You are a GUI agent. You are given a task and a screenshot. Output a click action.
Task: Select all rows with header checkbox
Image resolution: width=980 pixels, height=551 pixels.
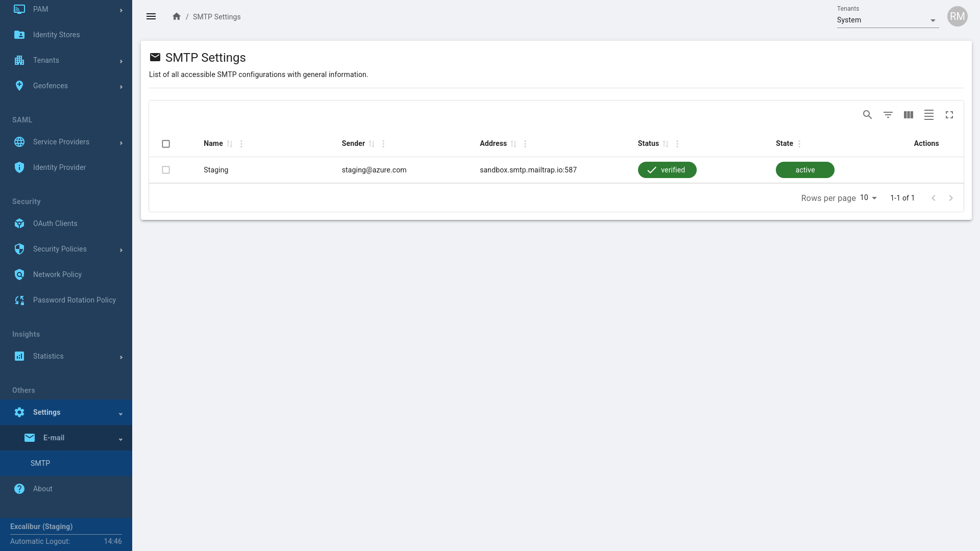coord(166,144)
